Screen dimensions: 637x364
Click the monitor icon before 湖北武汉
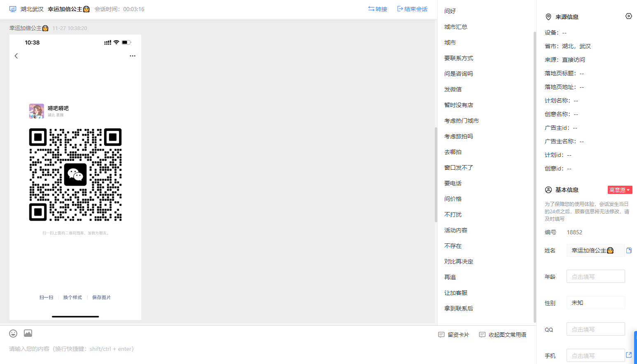point(13,9)
